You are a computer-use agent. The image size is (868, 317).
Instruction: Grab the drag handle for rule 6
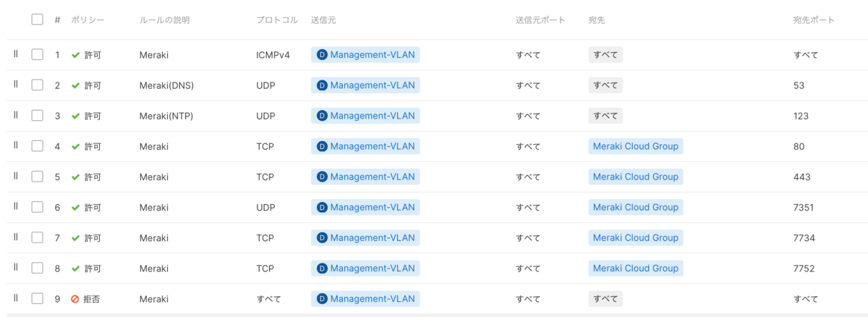point(15,206)
